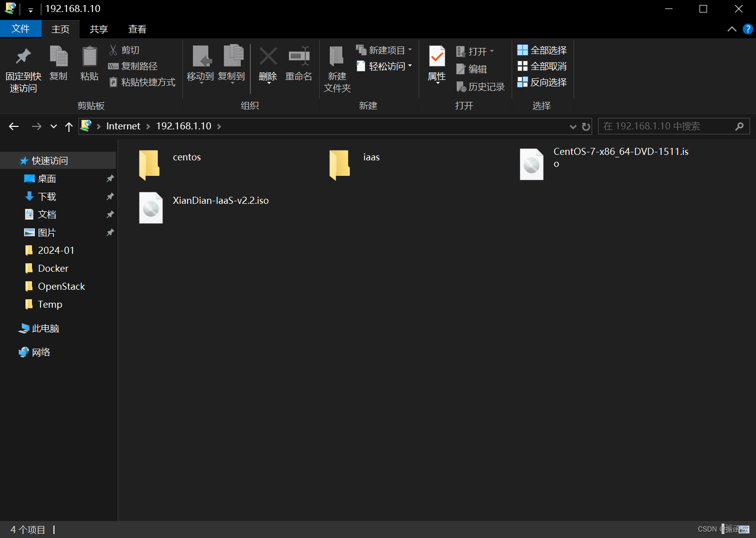Open Copy to (复制到) menu
Image resolution: width=756 pixels, height=538 pixels.
(231, 64)
